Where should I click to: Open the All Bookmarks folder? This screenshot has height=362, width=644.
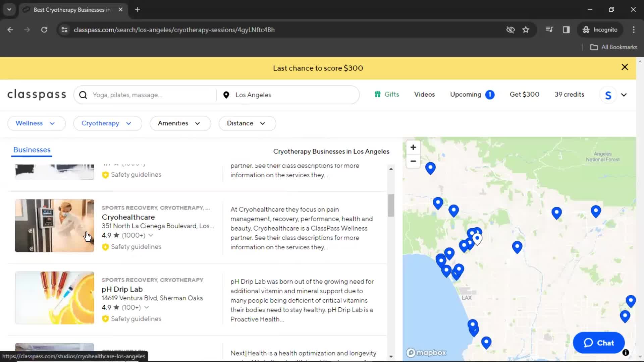pos(614,47)
